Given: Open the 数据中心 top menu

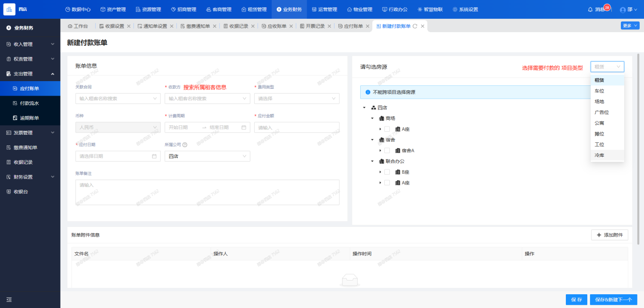Looking at the screenshot, I should 78,9.
